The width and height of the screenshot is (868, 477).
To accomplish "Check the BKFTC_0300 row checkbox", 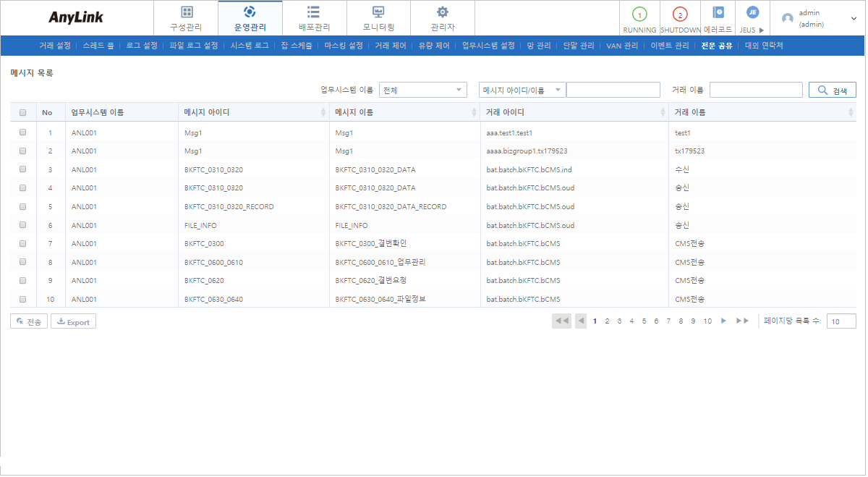I will tap(23, 244).
